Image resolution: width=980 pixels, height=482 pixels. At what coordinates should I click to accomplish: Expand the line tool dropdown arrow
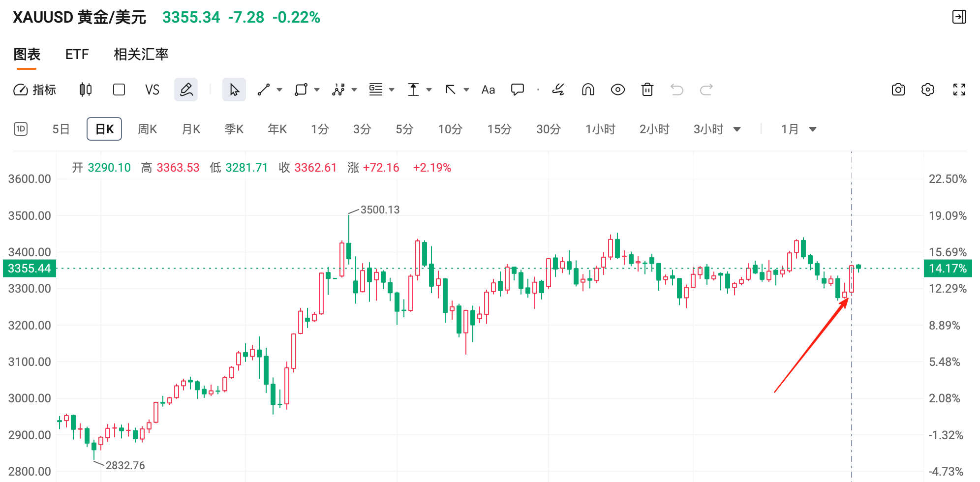[279, 90]
